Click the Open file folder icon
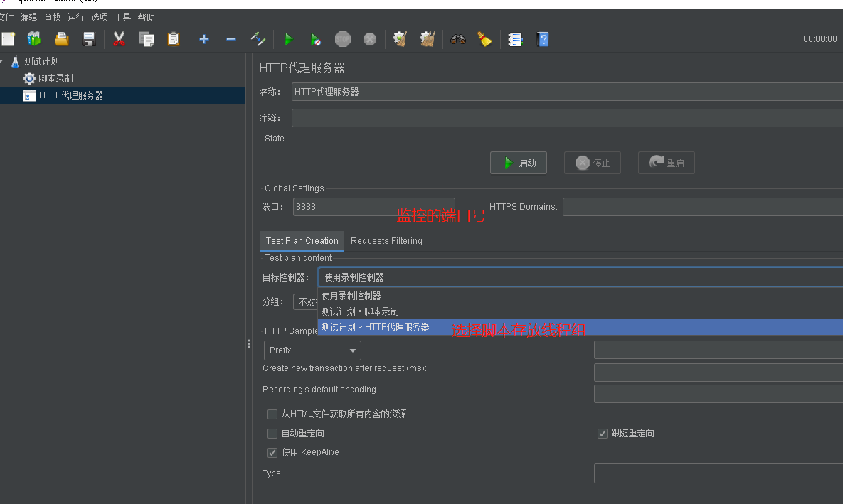Image resolution: width=843 pixels, height=504 pixels. click(x=61, y=39)
